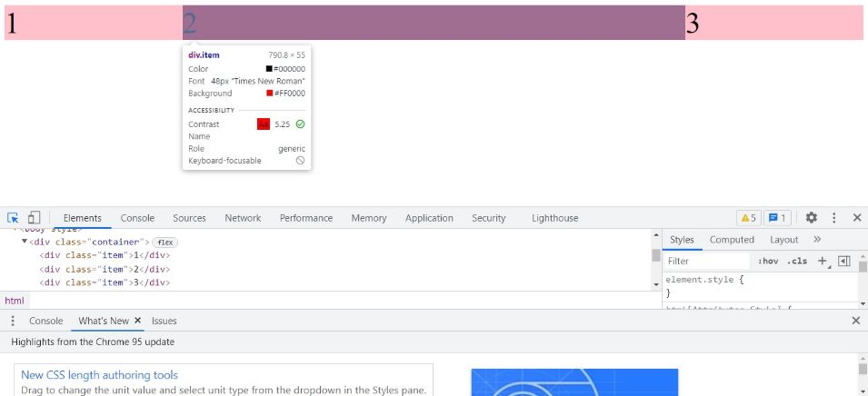868x396 pixels.
Task: Switch to the Elements tab
Action: tap(83, 218)
